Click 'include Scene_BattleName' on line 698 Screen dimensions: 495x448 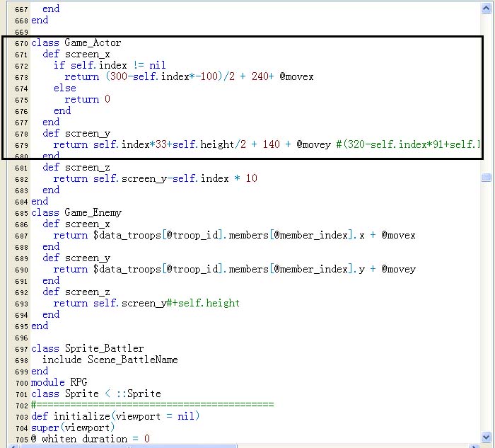pyautogui.click(x=110, y=360)
